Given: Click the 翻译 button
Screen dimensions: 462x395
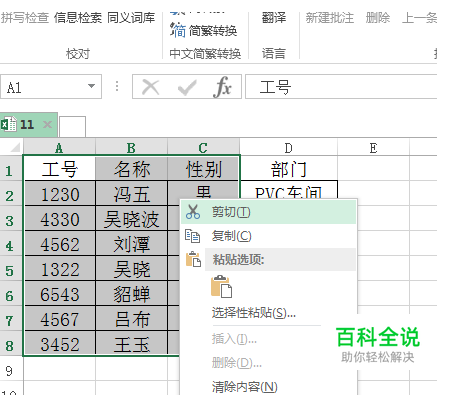Looking at the screenshot, I should pyautogui.click(x=274, y=18).
